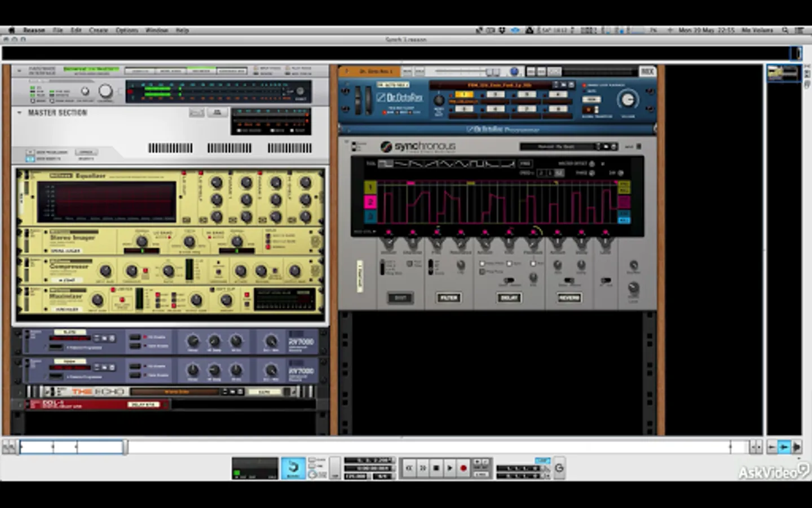Open the Reason application menu

coord(34,30)
